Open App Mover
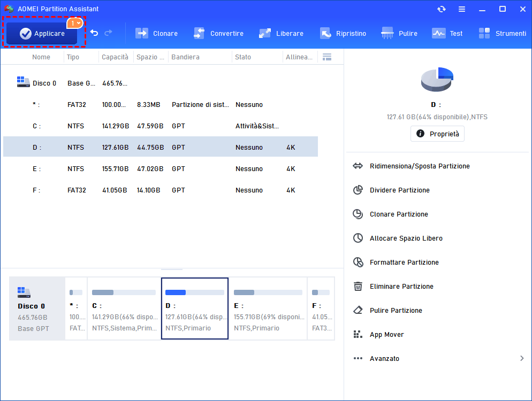The width and height of the screenshot is (532, 401). point(386,335)
